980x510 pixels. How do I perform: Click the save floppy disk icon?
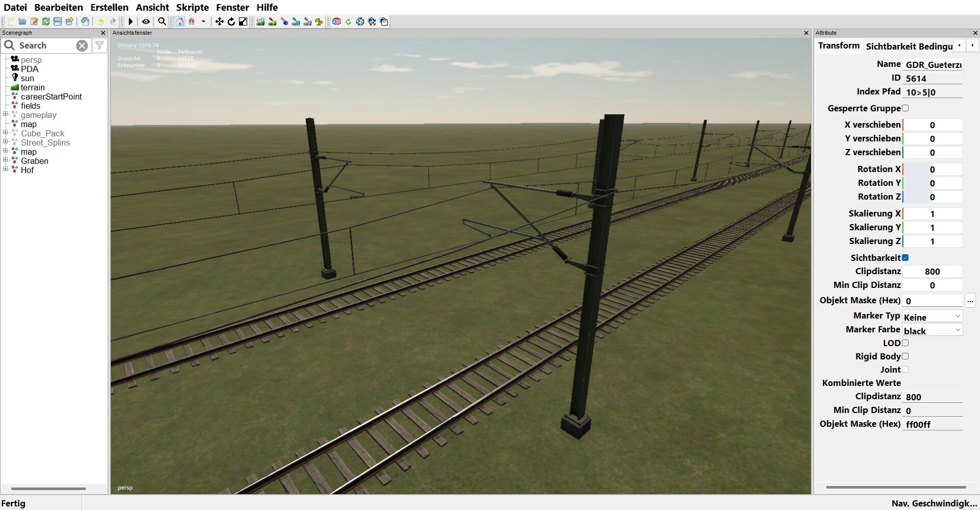[58, 21]
